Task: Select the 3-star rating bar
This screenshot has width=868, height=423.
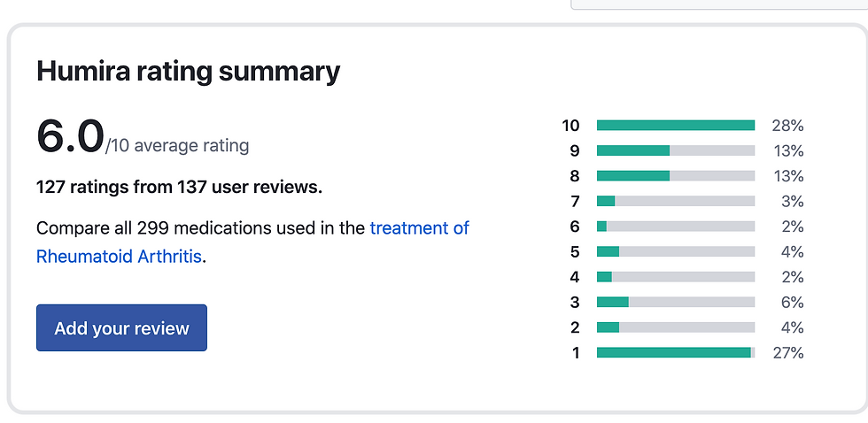Action: click(675, 302)
